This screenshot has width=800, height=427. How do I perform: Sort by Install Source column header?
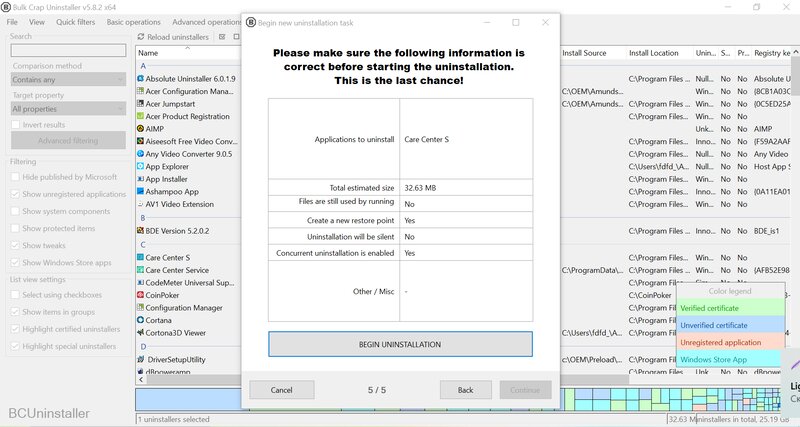point(584,53)
